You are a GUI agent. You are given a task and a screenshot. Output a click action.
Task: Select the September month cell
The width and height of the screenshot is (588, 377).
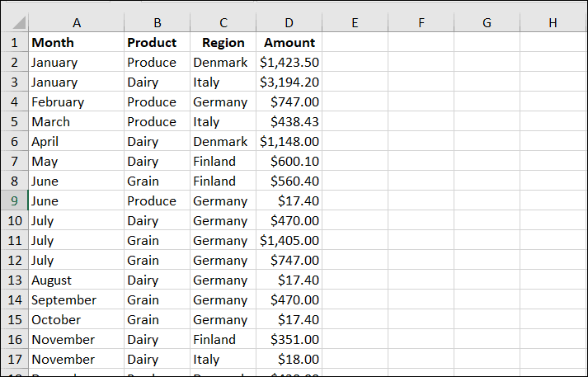(x=77, y=299)
